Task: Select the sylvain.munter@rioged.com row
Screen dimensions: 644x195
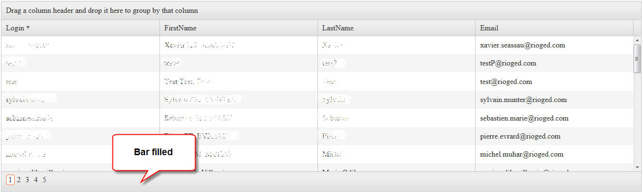Action: 523,100
